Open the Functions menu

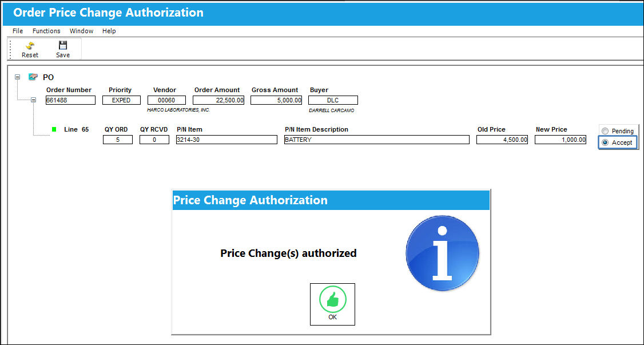coord(46,31)
